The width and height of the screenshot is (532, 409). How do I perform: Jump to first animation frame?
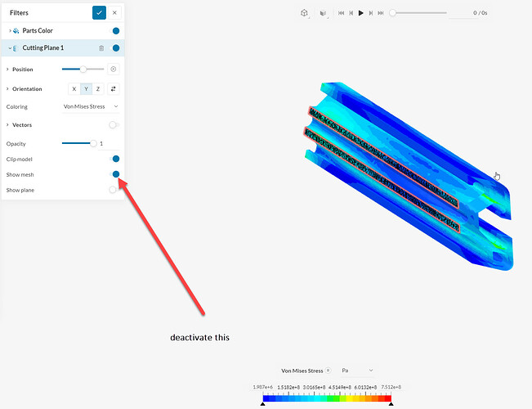pos(341,13)
